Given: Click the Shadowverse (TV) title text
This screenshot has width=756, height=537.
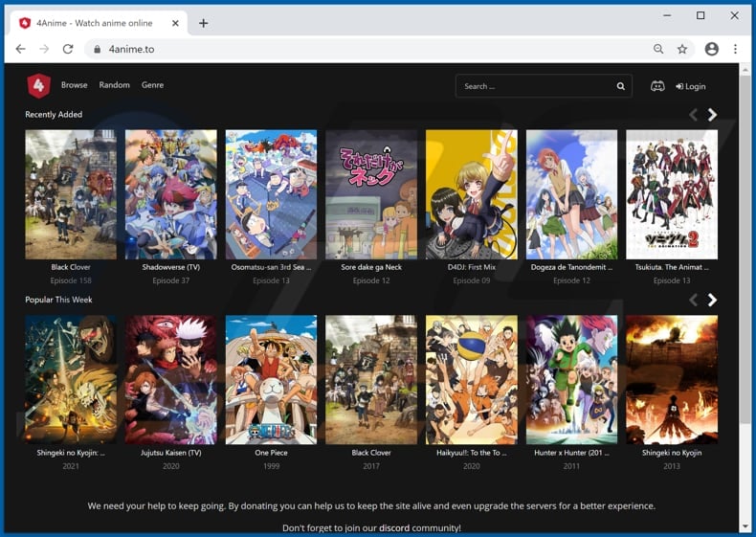Looking at the screenshot, I should (171, 267).
